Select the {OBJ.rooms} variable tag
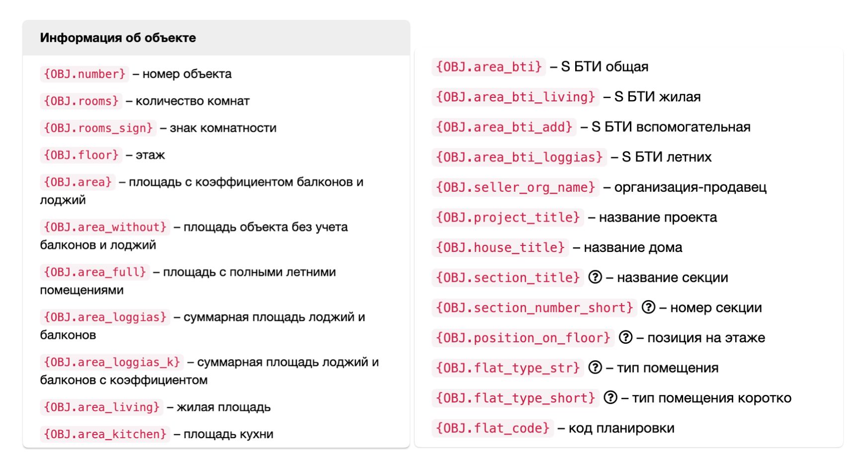This screenshot has height=471, width=868. click(x=81, y=101)
